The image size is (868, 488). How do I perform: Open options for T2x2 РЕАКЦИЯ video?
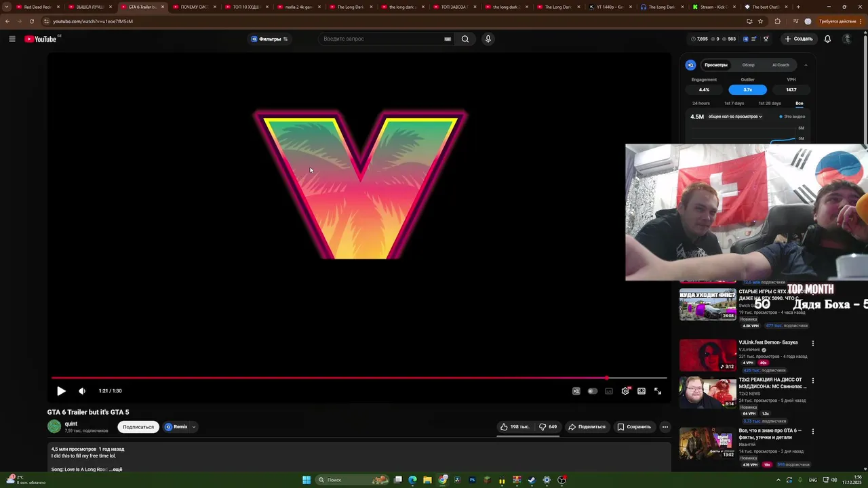click(x=813, y=381)
